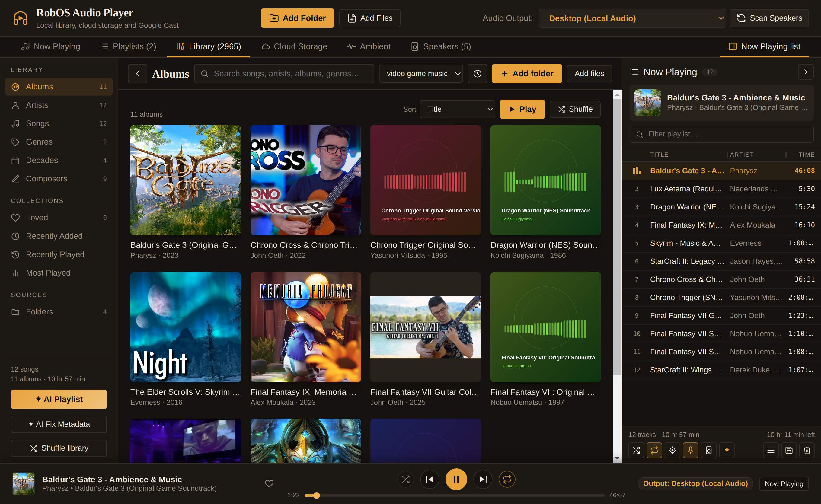Switch to the Playlists (2) tab
The image size is (821, 504).
[128, 47]
